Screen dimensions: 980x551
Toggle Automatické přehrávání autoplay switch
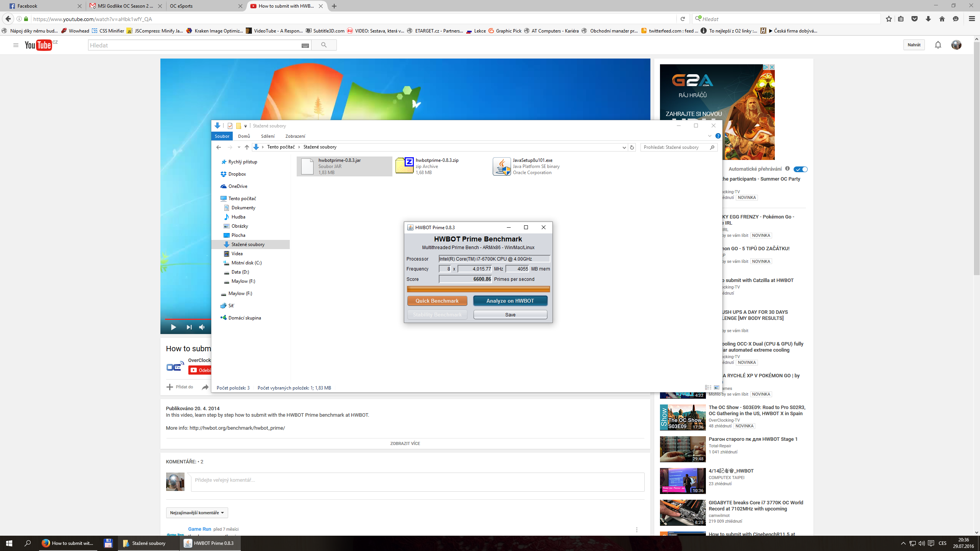800,169
